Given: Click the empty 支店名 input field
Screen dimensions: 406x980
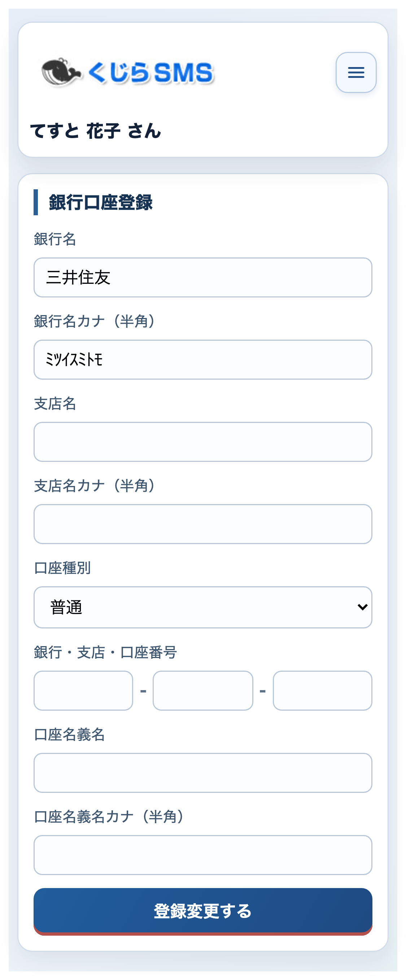Looking at the screenshot, I should 202,441.
